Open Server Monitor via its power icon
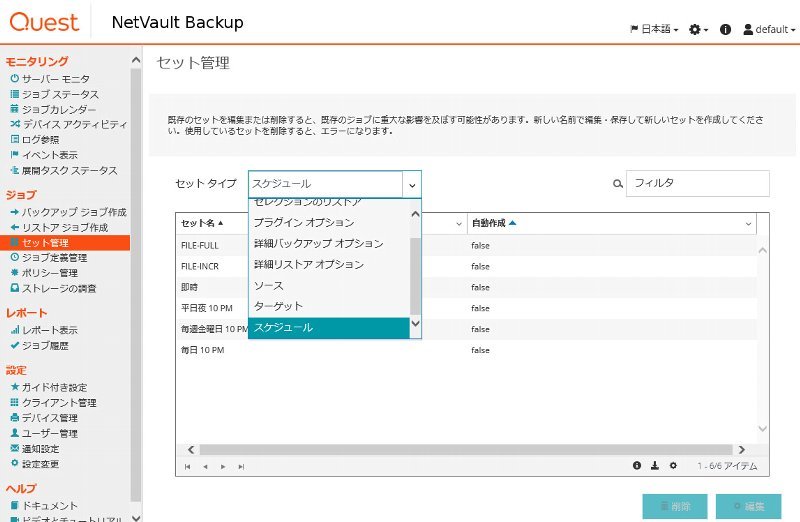This screenshot has height=522, width=800. point(14,79)
